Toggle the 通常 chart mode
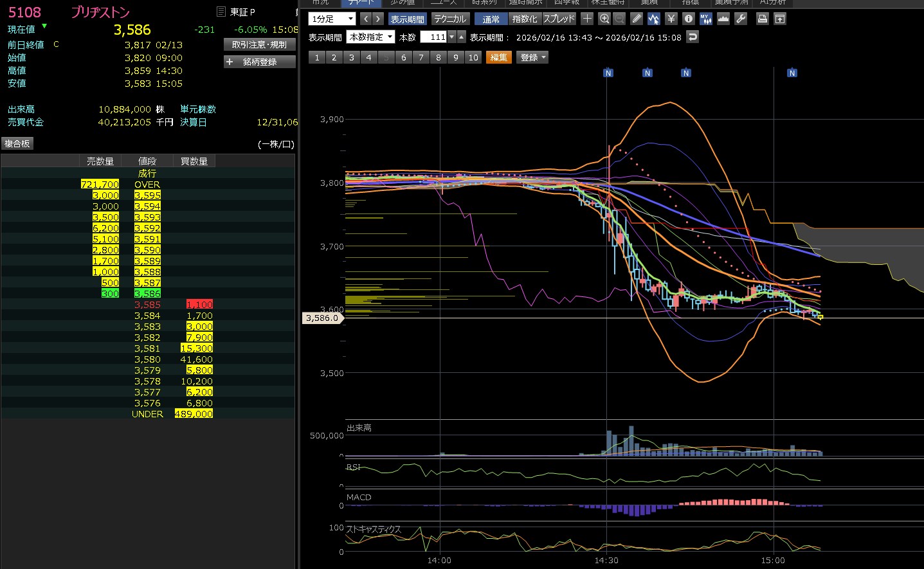The width and height of the screenshot is (924, 569). click(x=491, y=19)
